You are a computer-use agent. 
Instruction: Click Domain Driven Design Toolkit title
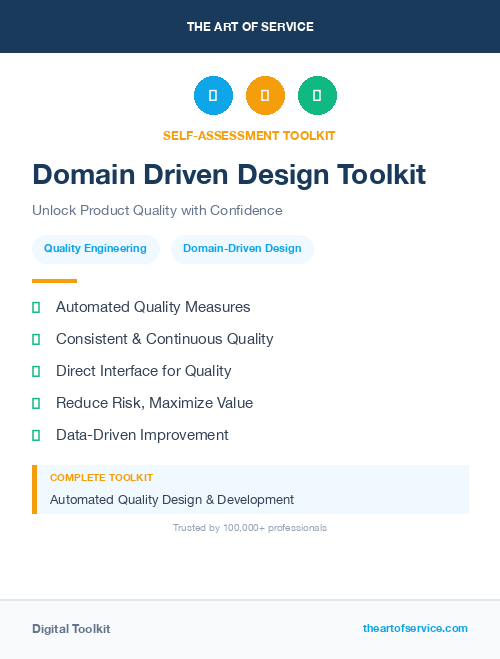[x=229, y=174]
